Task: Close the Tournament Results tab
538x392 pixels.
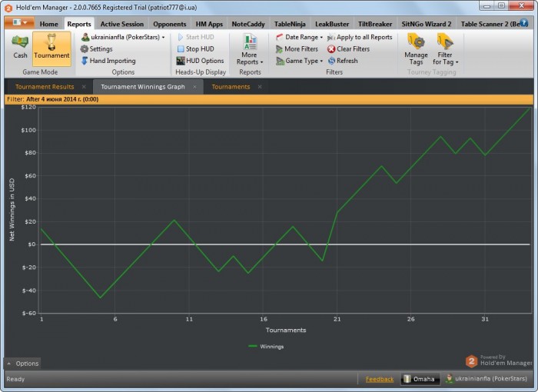Action: click(x=84, y=87)
